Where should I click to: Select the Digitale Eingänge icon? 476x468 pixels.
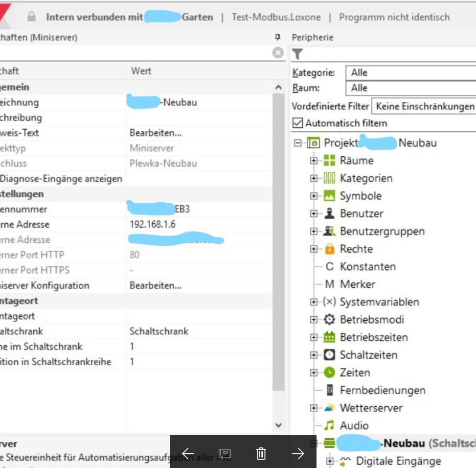pos(345,461)
